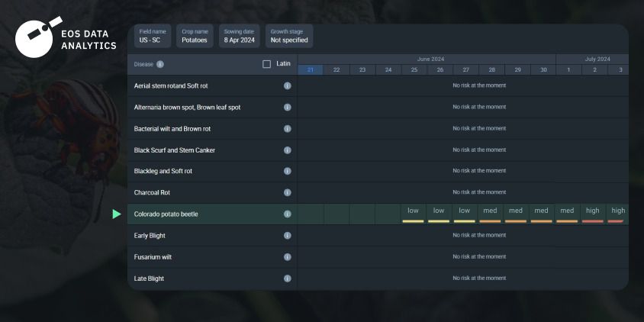Select highlighted June 21 date column
This screenshot has width=644, height=322.
(310, 70)
